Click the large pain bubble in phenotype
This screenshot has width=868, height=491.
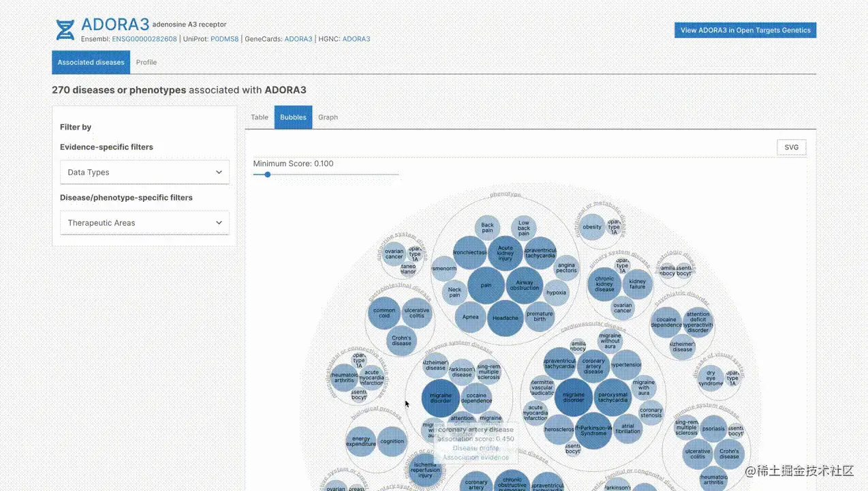coord(486,285)
